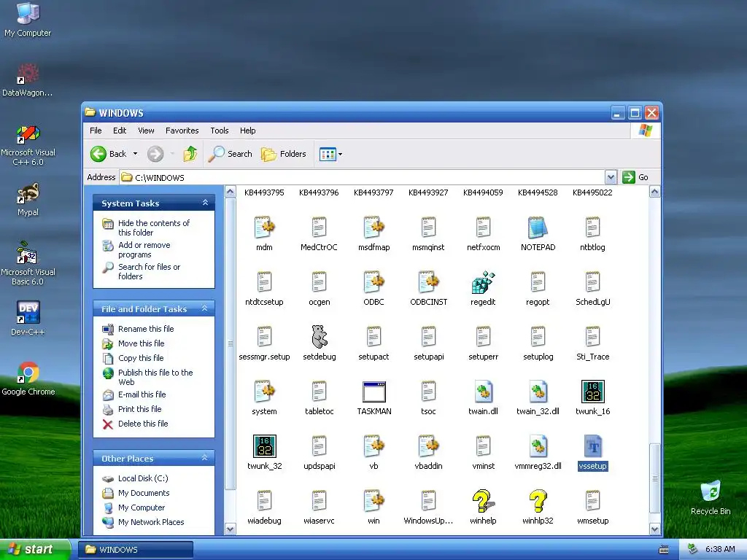Click the WINDOWS taskbar button

coord(136,550)
